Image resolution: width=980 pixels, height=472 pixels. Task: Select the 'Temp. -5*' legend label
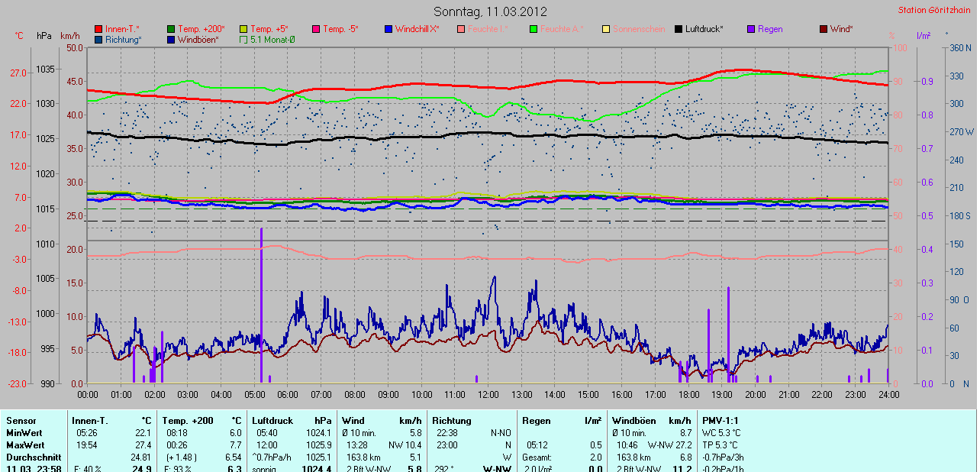pyautogui.click(x=340, y=29)
